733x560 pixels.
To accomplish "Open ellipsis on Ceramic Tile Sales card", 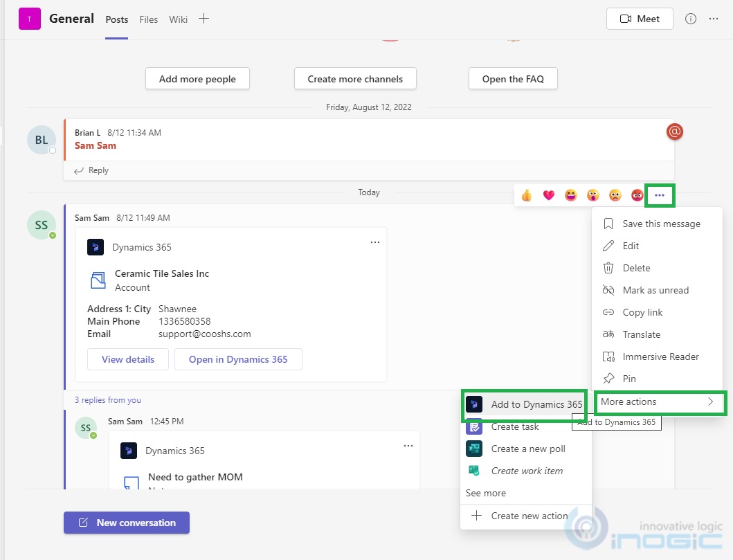I will tap(375, 242).
